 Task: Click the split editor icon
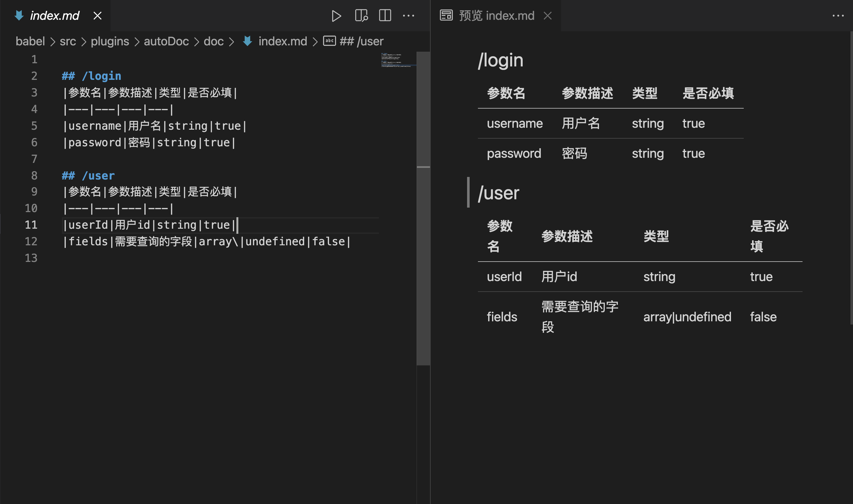(385, 16)
